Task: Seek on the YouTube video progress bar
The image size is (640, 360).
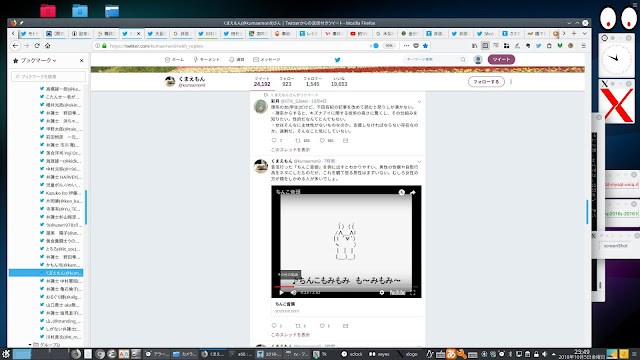Action: [x=346, y=287]
